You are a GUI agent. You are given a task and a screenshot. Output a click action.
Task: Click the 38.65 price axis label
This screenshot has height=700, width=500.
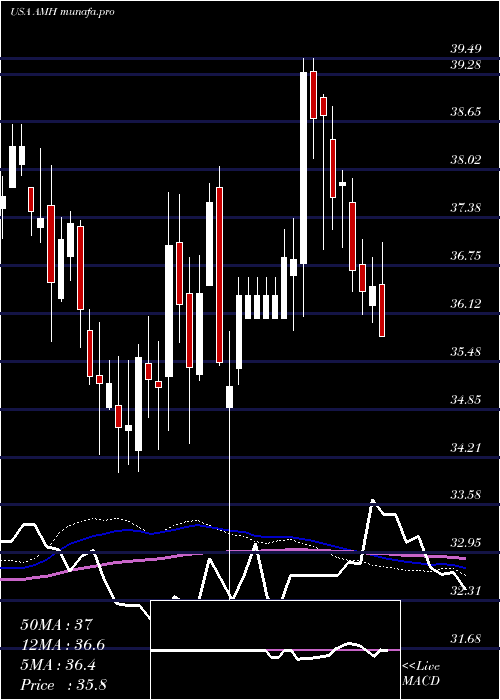tap(466, 111)
